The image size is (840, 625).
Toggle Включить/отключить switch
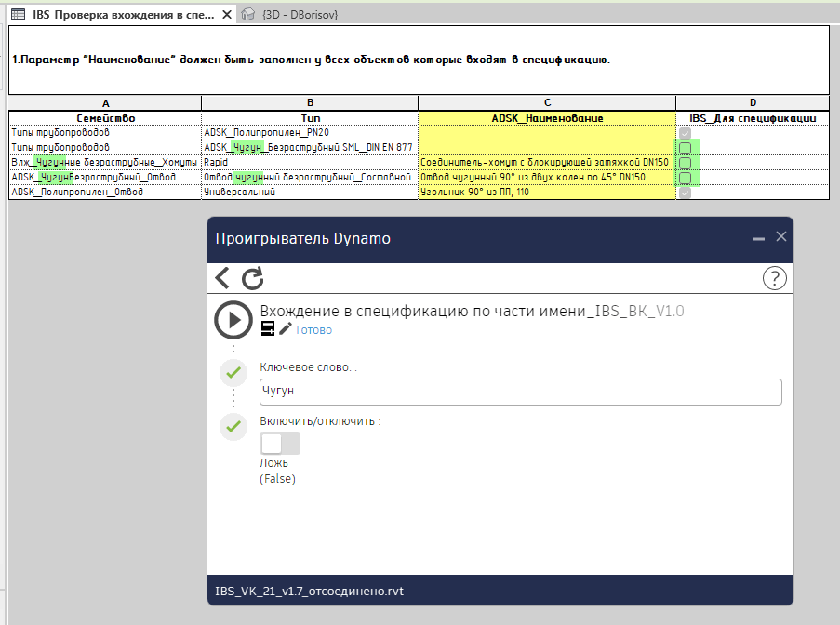(280, 444)
